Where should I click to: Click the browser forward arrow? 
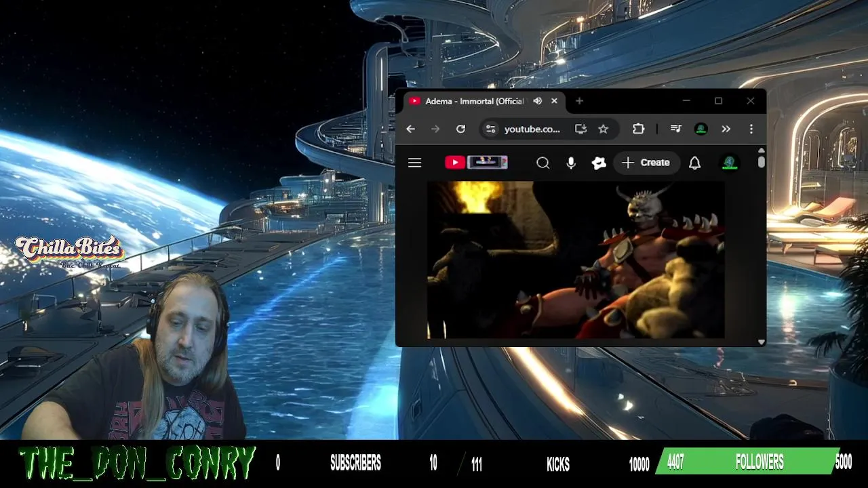[x=435, y=129]
